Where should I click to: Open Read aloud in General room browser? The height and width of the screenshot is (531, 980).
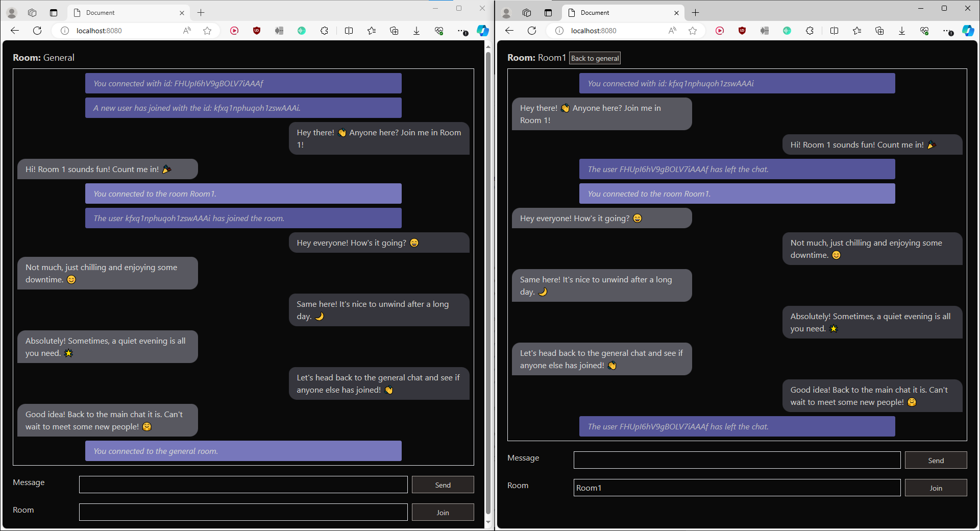pyautogui.click(x=187, y=31)
